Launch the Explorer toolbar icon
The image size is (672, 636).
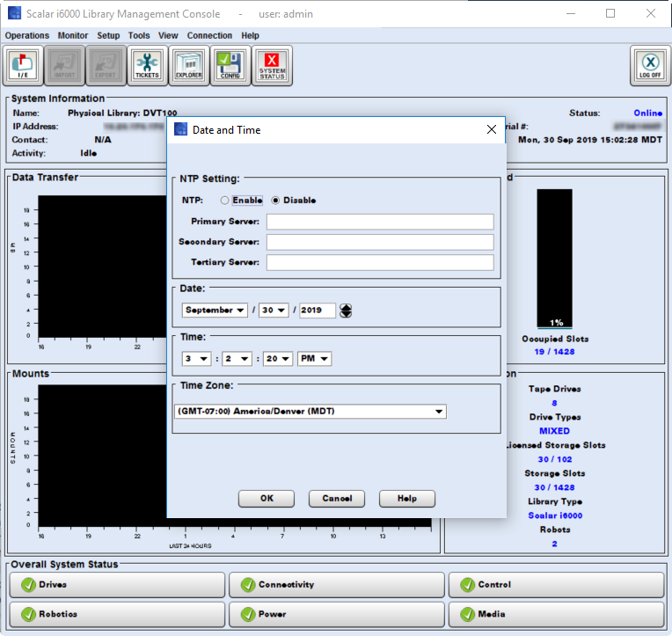[188, 66]
